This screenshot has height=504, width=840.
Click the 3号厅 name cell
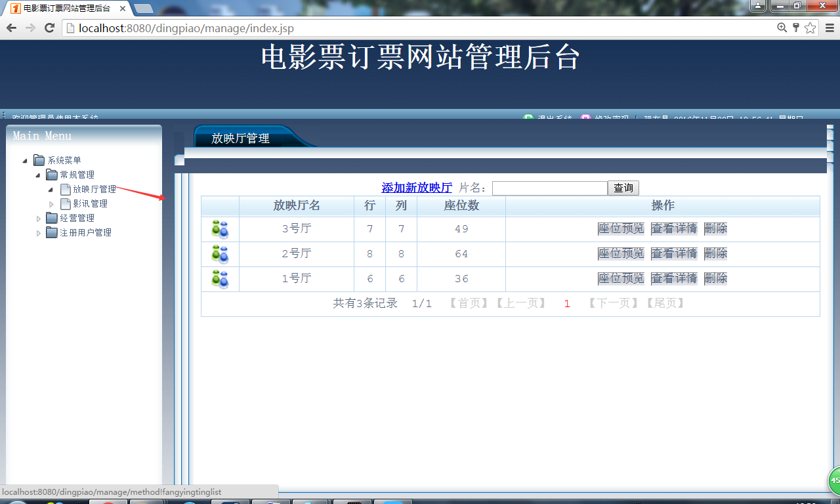(297, 229)
